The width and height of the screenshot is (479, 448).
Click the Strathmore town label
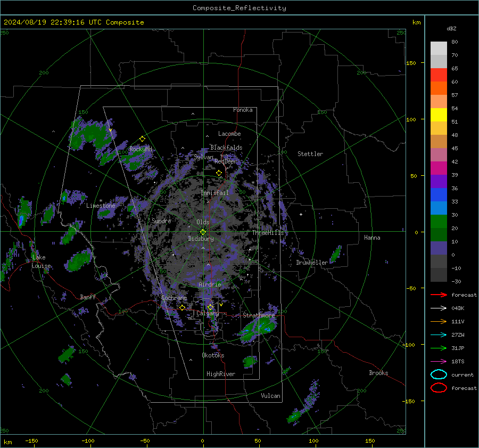[x=259, y=315]
